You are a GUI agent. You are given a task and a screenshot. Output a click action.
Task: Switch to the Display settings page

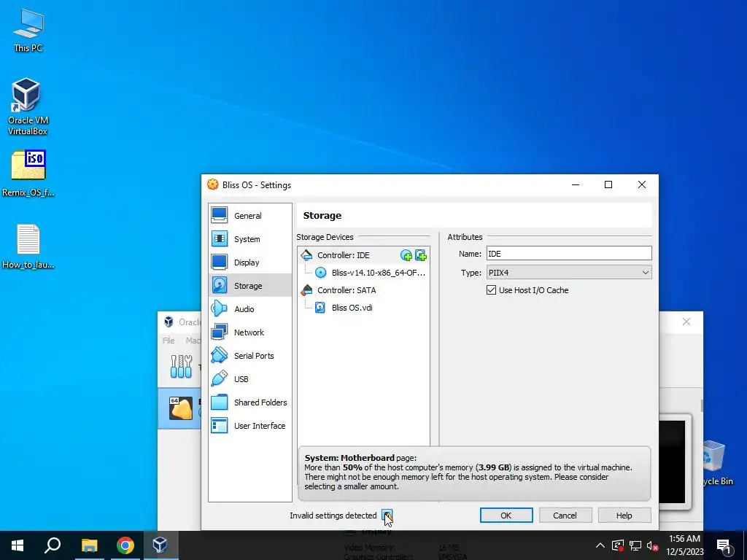(x=249, y=262)
